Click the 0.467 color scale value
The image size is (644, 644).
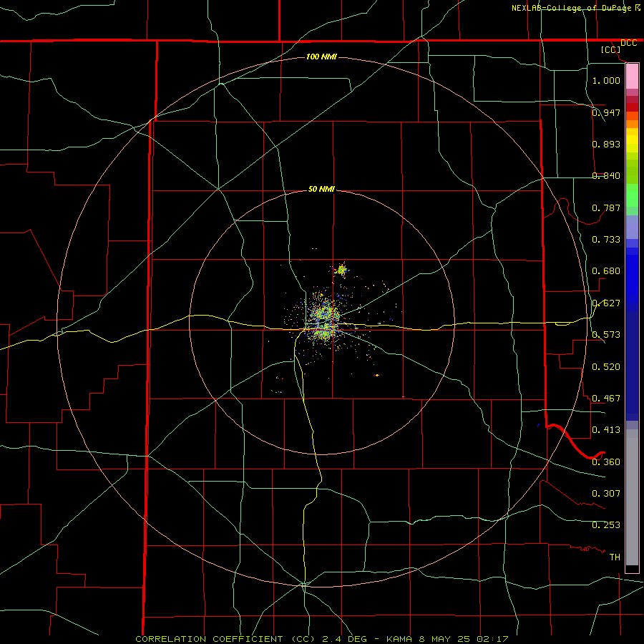[x=606, y=398]
